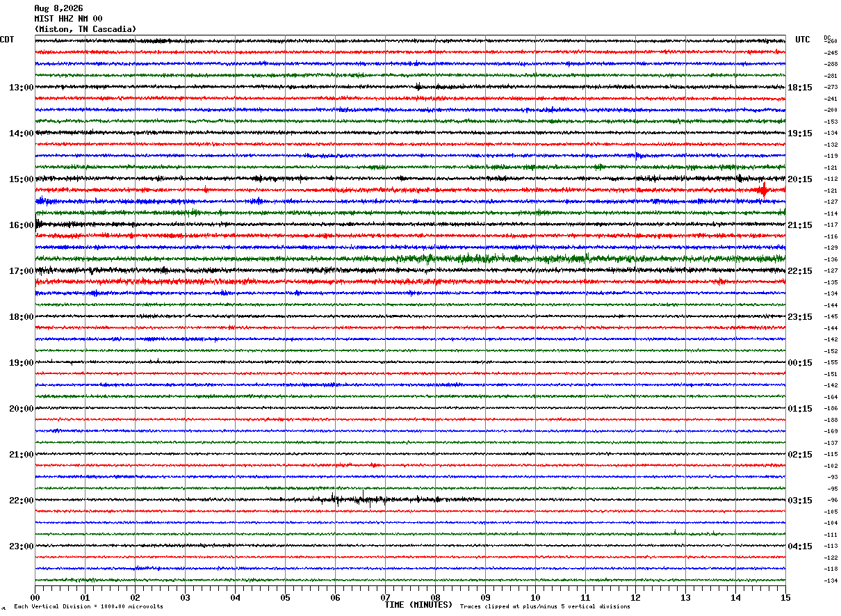Click the 21:15 UTC time label

tap(800, 225)
